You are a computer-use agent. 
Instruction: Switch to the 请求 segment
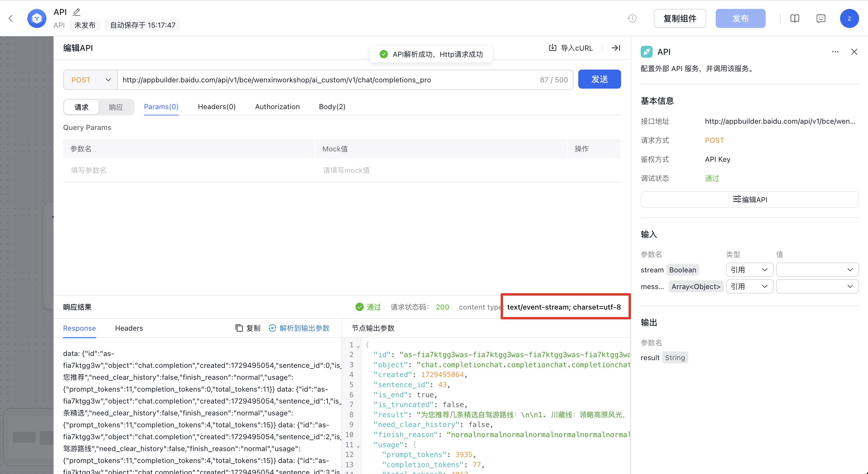coord(82,107)
